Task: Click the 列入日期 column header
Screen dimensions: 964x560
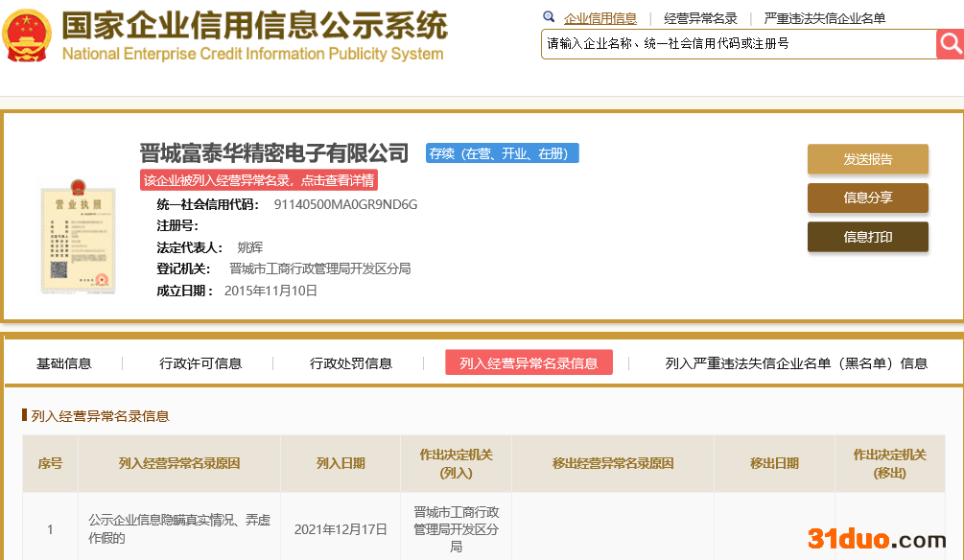Action: click(341, 463)
